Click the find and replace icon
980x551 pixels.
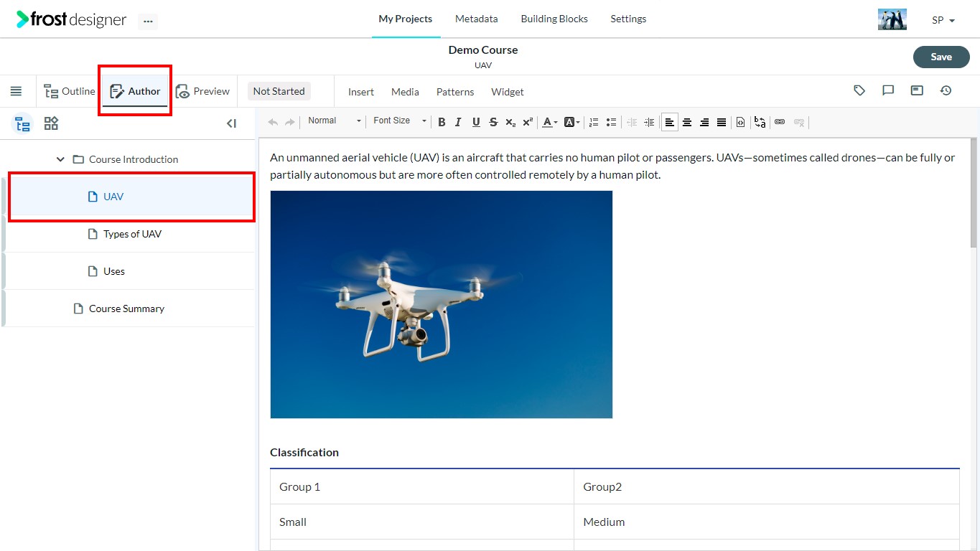point(760,122)
